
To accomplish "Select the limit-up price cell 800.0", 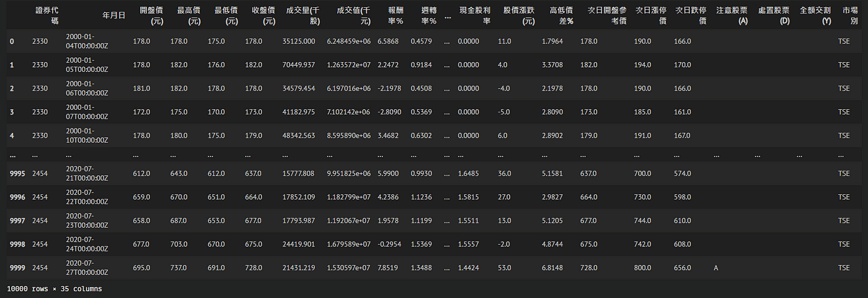I will pos(642,268).
